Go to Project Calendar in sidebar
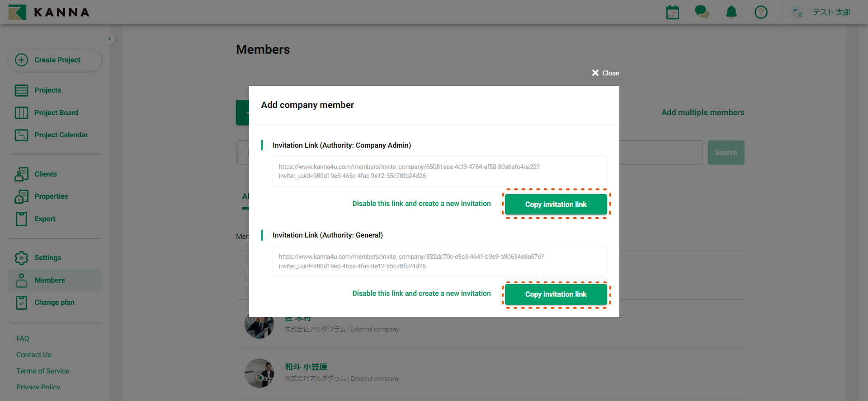Viewport: 868px width, 401px height. click(x=61, y=135)
